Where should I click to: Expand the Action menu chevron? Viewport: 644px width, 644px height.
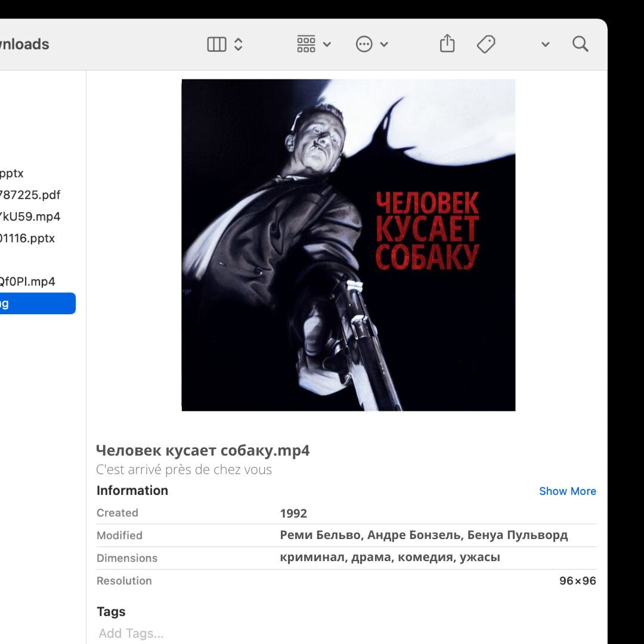point(383,44)
